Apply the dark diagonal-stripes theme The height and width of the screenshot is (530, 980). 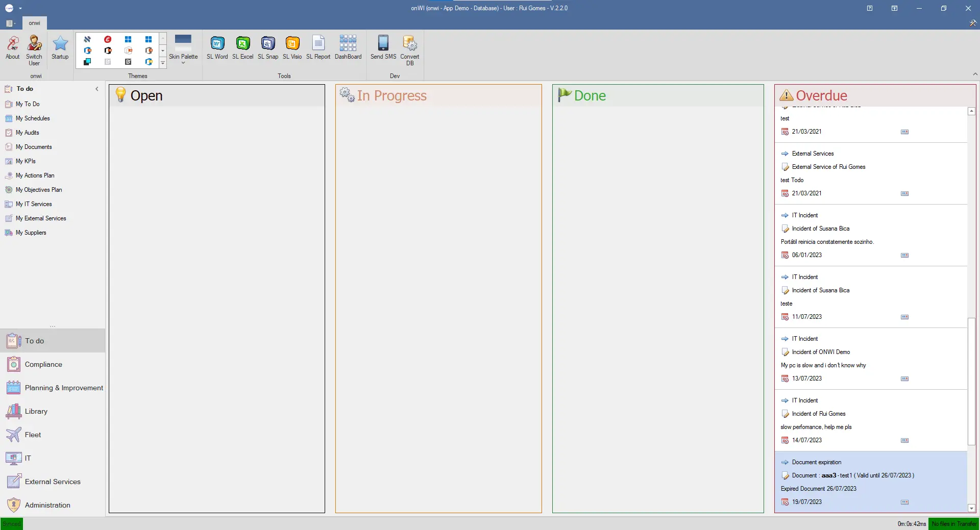tap(87, 39)
